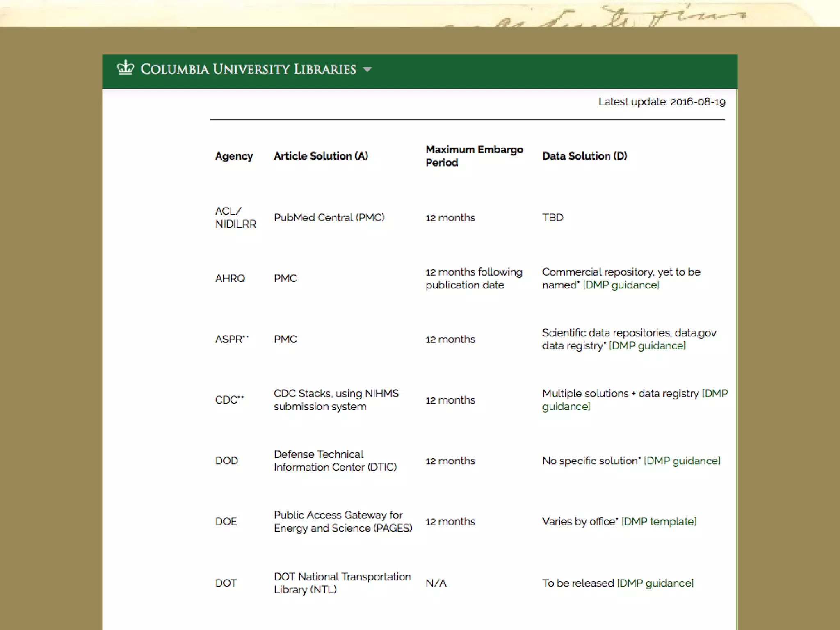Open the DOE DMP template link
The height and width of the screenshot is (630, 840).
tap(659, 521)
